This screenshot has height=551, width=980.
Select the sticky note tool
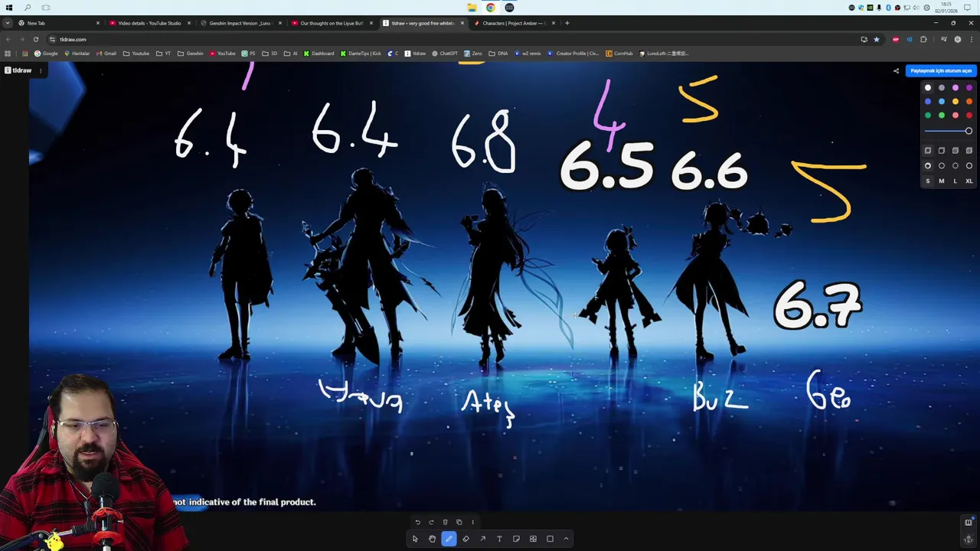pos(516,539)
